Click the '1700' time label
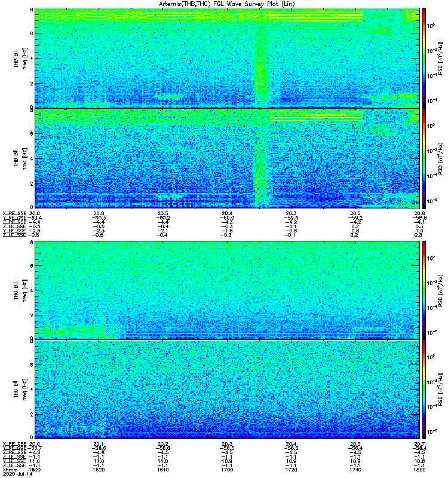Viewport: 448px width, 478px height. [x=228, y=470]
